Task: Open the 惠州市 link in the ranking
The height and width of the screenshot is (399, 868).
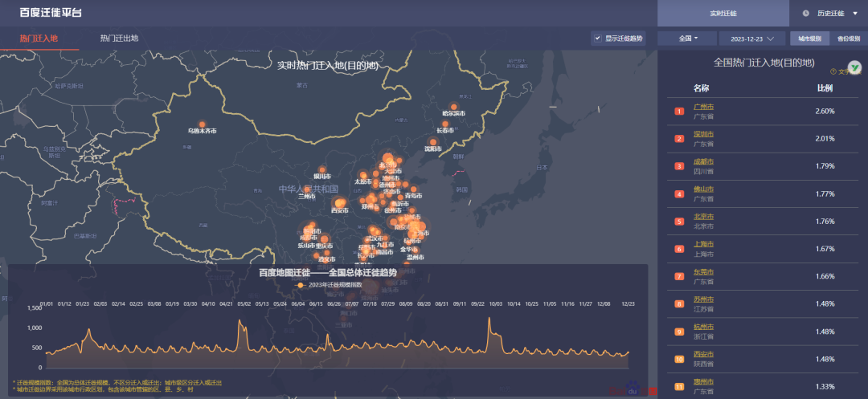Action: [x=703, y=382]
